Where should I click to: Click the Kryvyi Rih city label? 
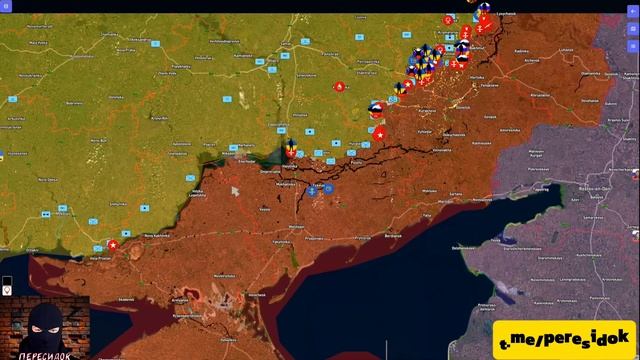coord(159,118)
